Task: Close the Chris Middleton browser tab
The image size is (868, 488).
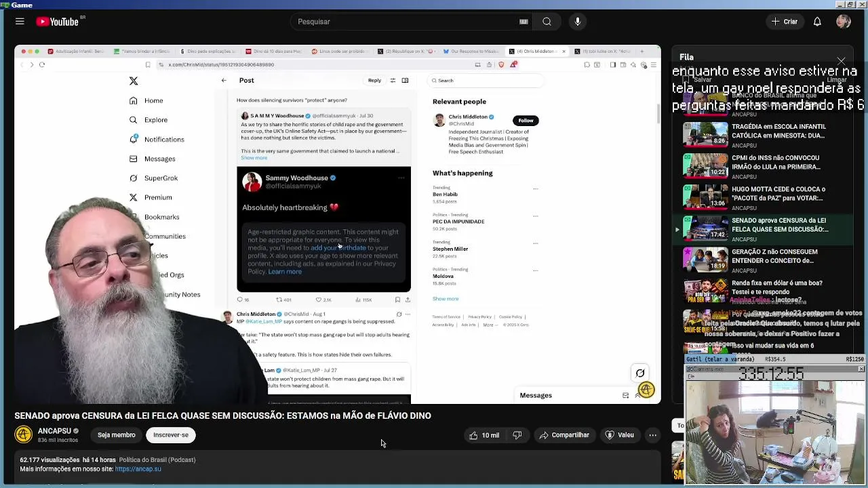Action: click(x=564, y=52)
